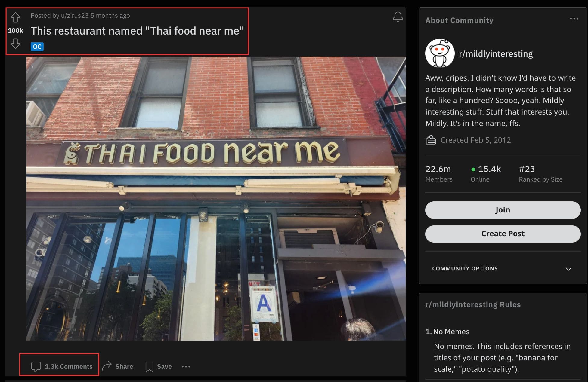Toggle post notifications with the bell icon
The height and width of the screenshot is (382, 588).
(x=398, y=17)
